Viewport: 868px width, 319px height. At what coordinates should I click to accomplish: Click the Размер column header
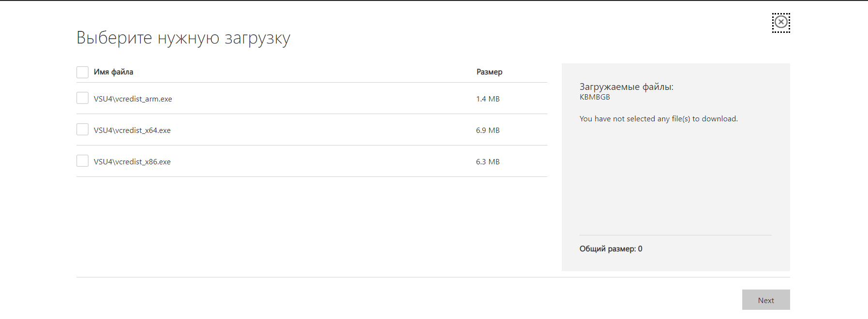tap(489, 72)
